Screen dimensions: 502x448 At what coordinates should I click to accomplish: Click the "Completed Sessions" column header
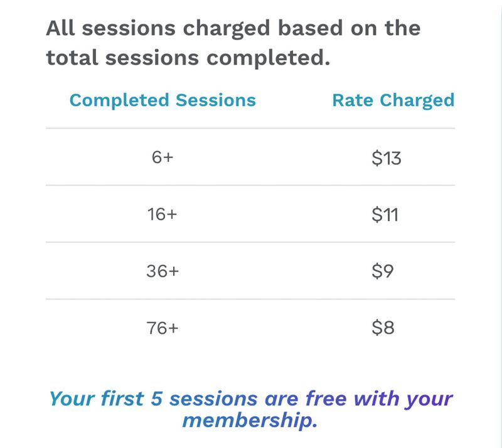163,100
